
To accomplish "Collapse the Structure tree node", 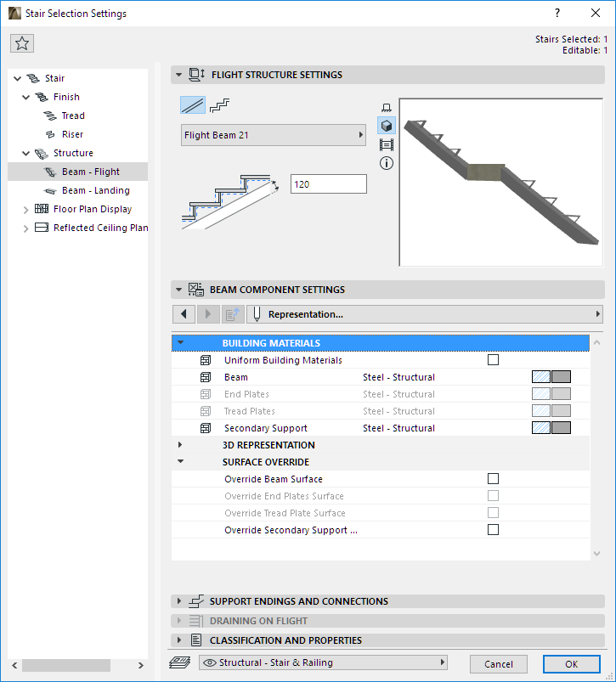I will (x=26, y=154).
